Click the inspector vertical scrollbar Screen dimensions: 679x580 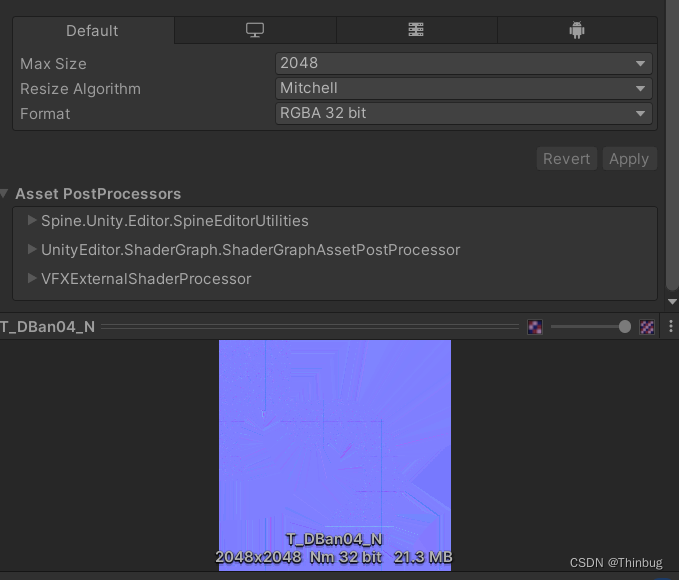click(x=672, y=145)
